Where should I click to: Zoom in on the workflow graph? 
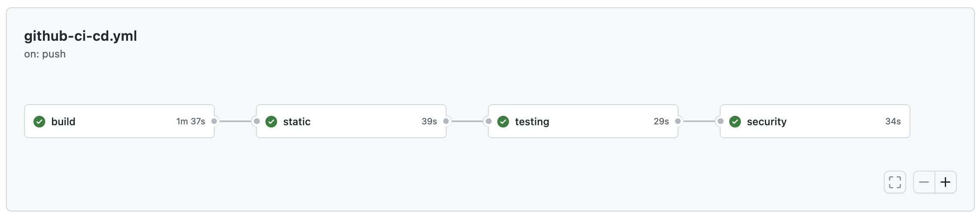coord(946,182)
